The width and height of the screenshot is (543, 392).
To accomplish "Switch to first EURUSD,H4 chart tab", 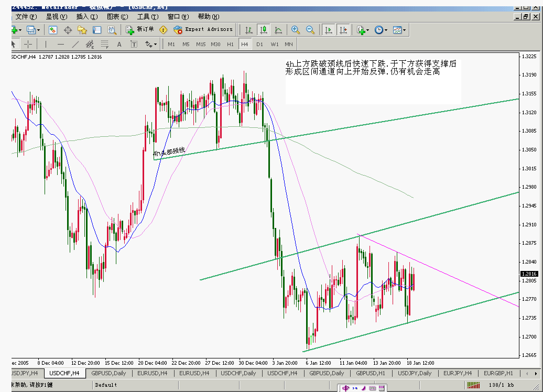I will 153,373.
